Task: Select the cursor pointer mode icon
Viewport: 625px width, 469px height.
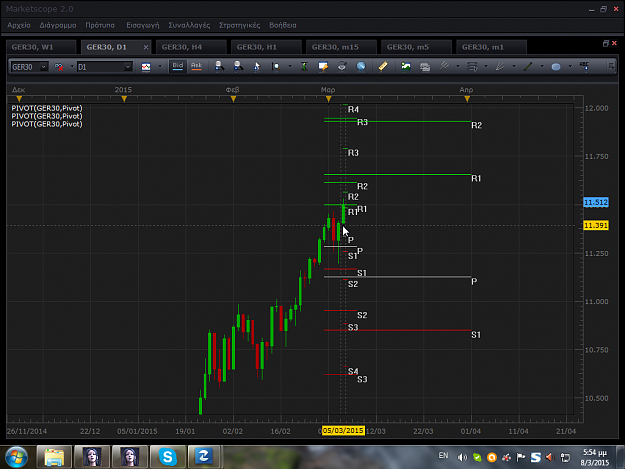Action: click(257, 66)
